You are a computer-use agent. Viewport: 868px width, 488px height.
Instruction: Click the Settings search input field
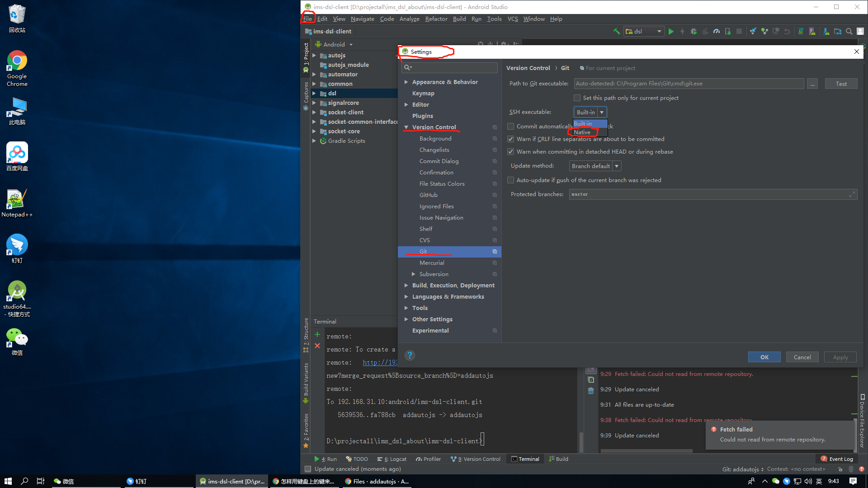point(449,68)
